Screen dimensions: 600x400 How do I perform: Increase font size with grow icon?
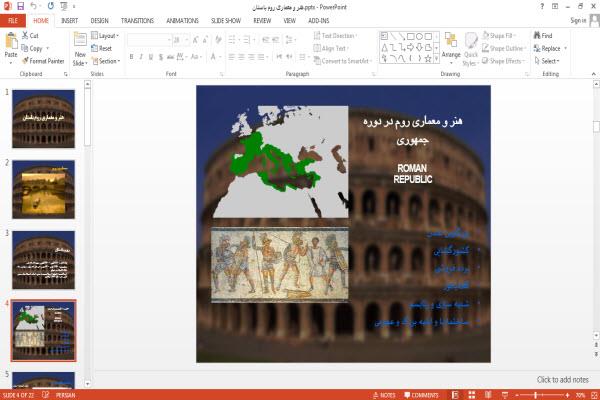click(196, 40)
